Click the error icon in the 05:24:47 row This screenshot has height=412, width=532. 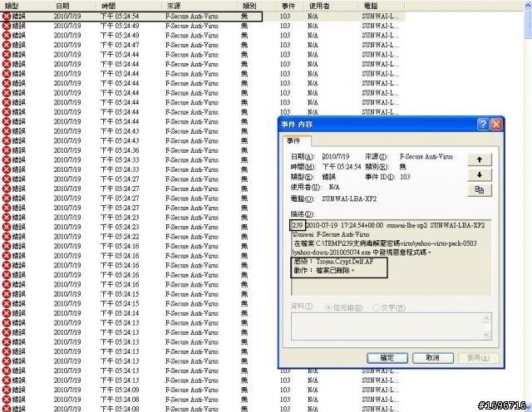(7, 45)
